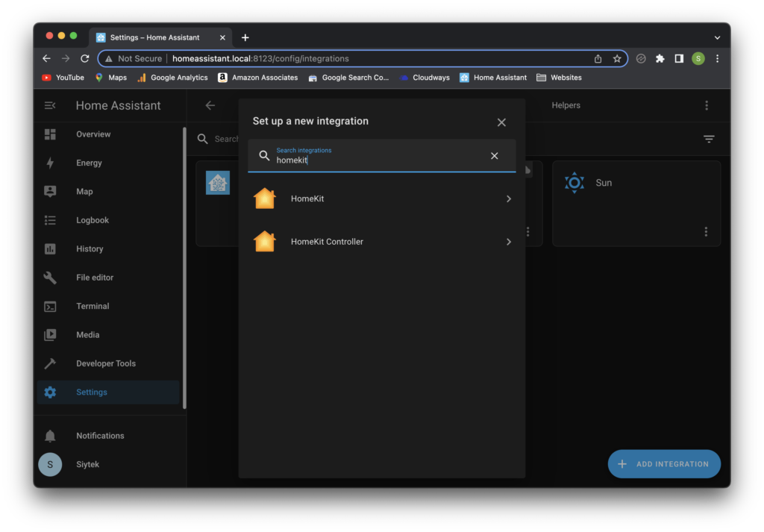Open the History chart icon
Viewport: 764px width, 532px height.
[50, 249]
